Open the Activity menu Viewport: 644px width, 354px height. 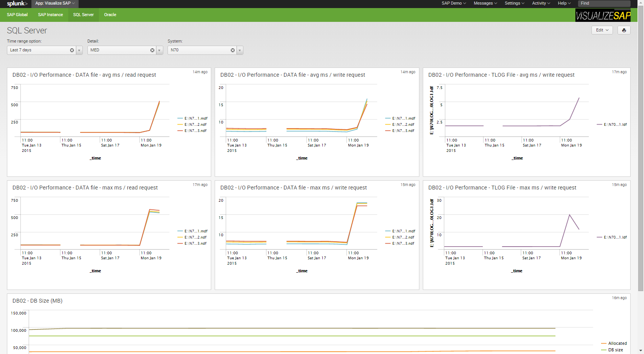coord(541,3)
